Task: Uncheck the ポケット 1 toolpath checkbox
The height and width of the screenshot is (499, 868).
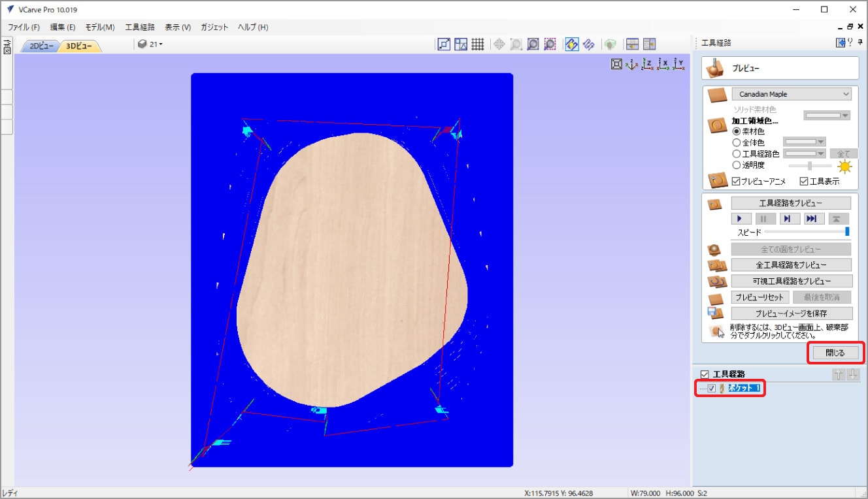Action: pos(712,389)
